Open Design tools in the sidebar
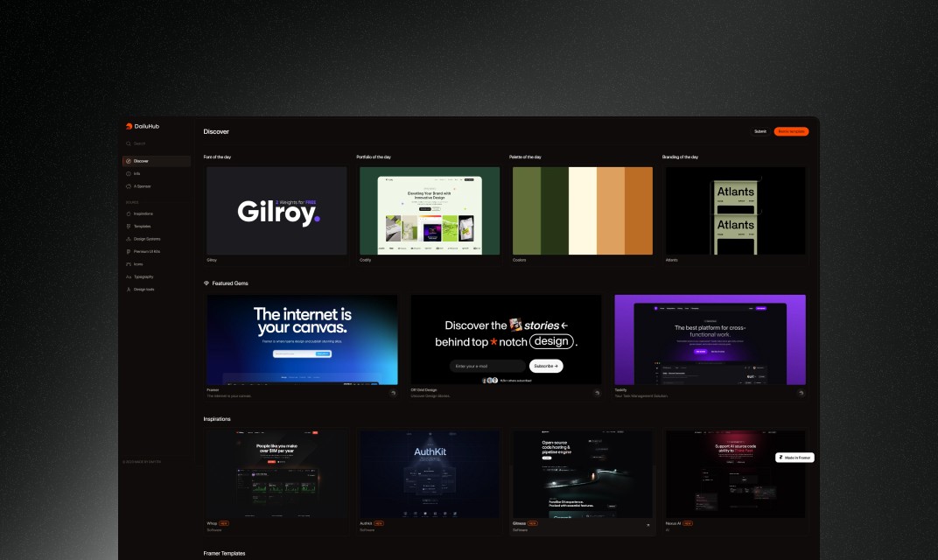 coord(156,289)
